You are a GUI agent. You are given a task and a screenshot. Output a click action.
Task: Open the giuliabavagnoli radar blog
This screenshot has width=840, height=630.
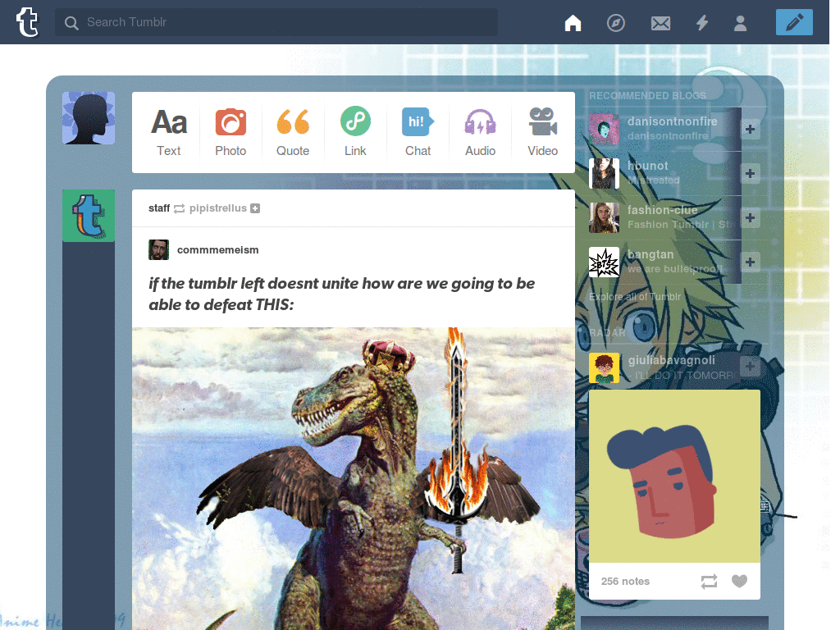tap(671, 361)
